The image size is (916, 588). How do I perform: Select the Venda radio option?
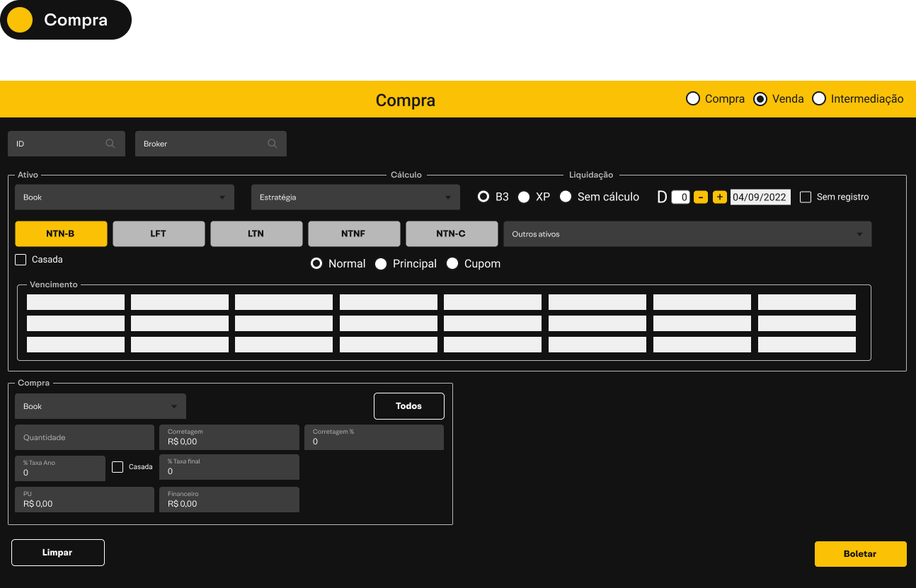point(760,99)
